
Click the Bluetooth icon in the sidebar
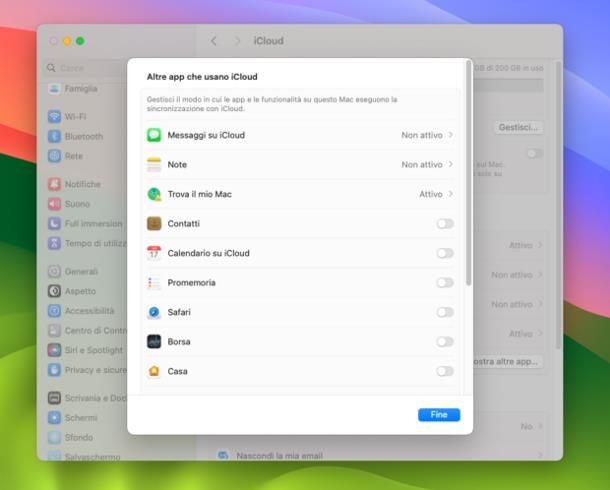point(54,136)
